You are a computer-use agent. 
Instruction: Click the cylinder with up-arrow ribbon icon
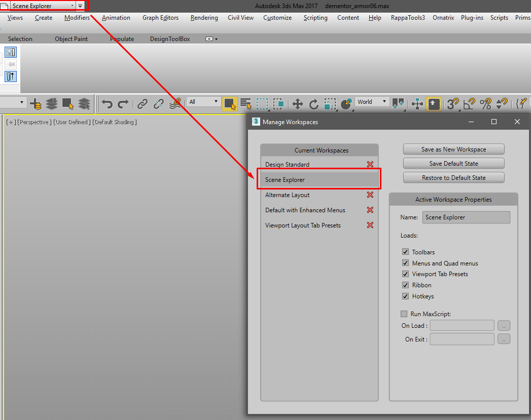coord(11,77)
